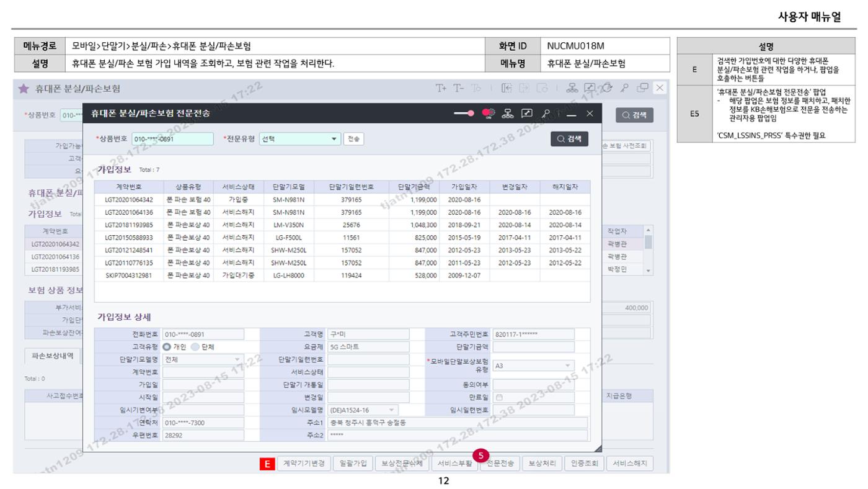Select popup row LGT20201064136
The image size is (868, 489).
pos(342,212)
